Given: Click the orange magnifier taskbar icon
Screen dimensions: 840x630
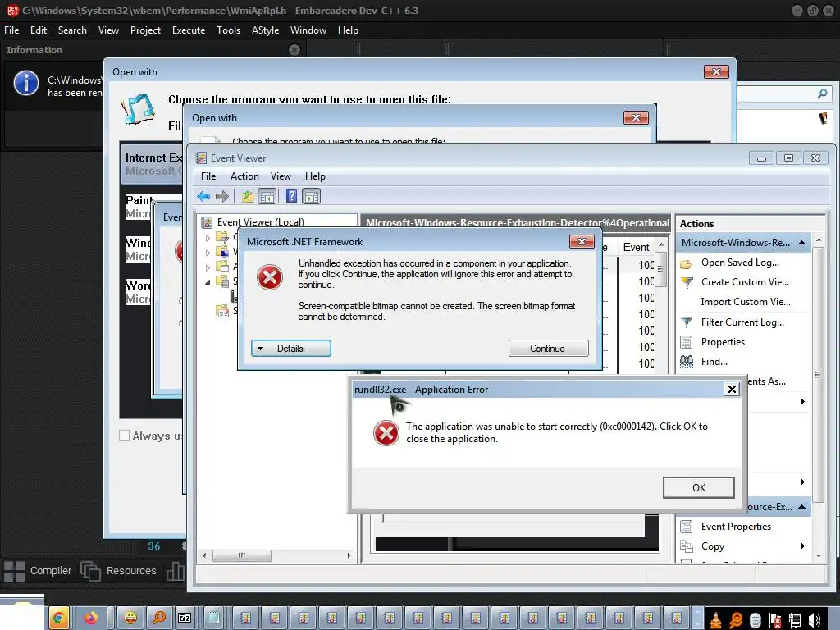Looking at the screenshot, I should click(158, 619).
